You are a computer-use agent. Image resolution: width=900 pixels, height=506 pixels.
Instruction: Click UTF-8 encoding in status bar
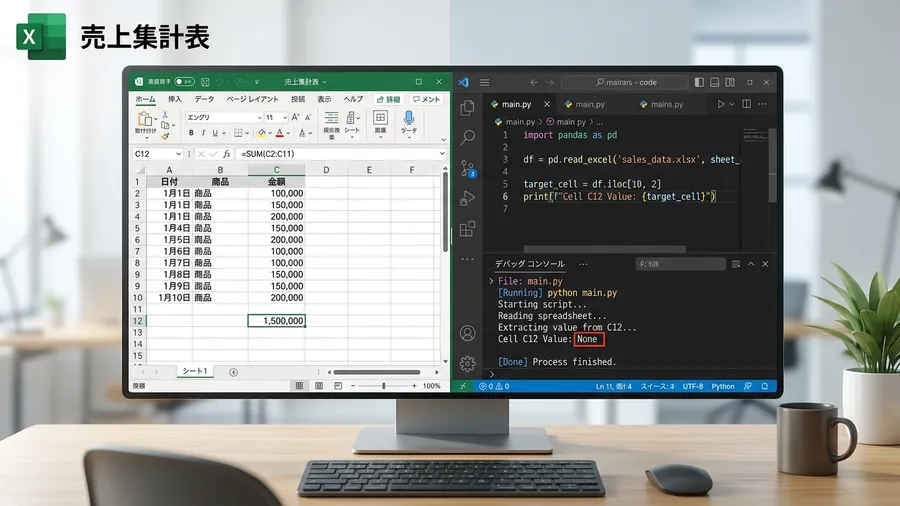pos(693,387)
